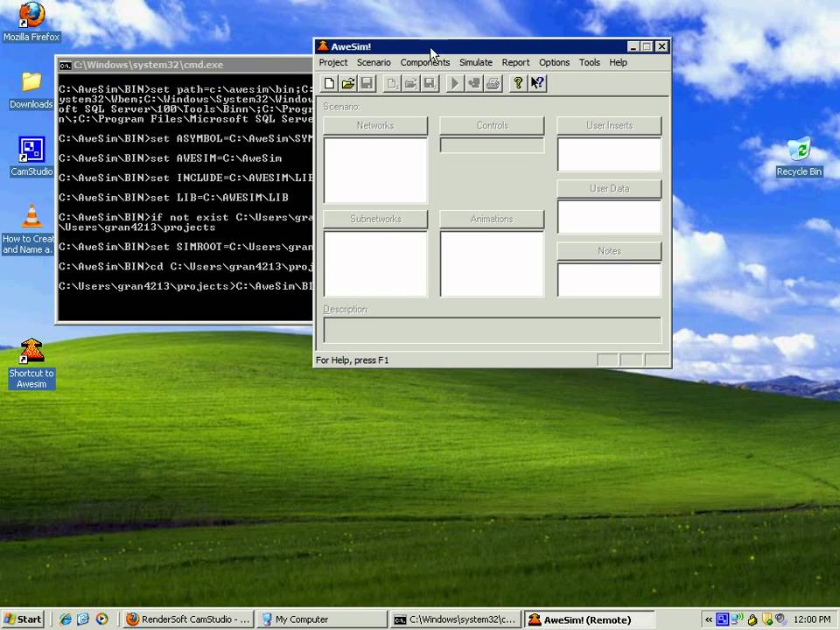The height and width of the screenshot is (630, 840).
Task: Click the printer icon in AweSim toolbar
Action: [x=493, y=83]
